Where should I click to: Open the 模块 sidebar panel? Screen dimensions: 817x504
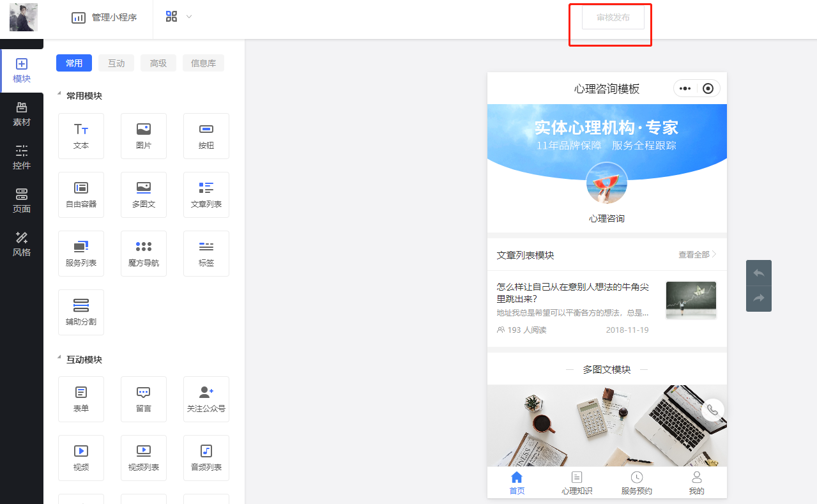22,71
